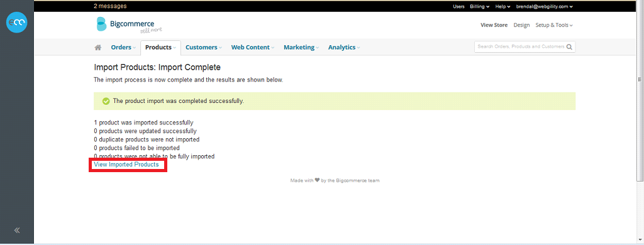Image resolution: width=644 pixels, height=245 pixels.
Task: Open the Products tab menu
Action: pyautogui.click(x=160, y=47)
